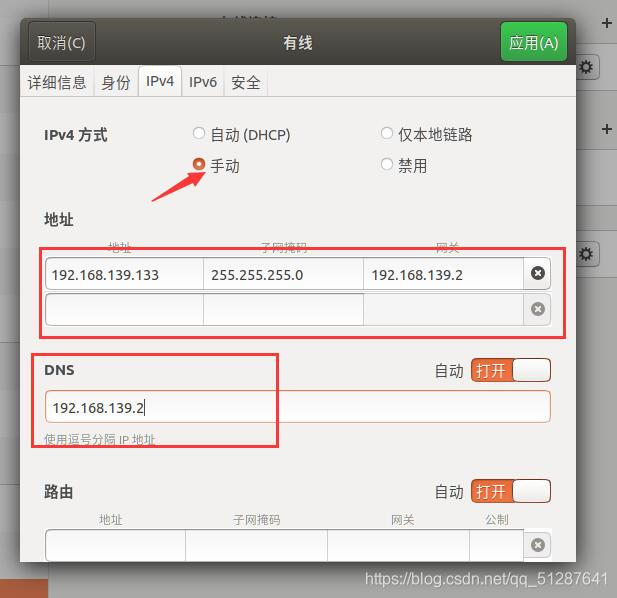The image size is (617, 598).
Task: Click empty netmask field in second address row
Action: pyautogui.click(x=283, y=310)
